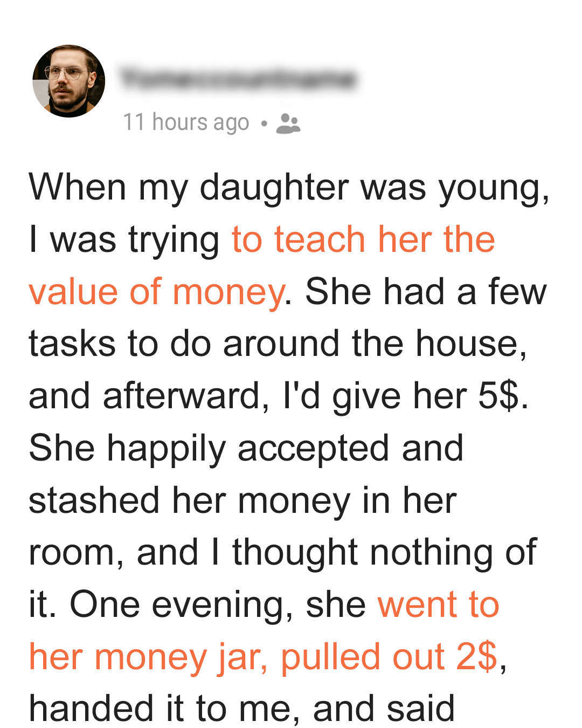Click orange text "to teach her the"

[363, 239]
